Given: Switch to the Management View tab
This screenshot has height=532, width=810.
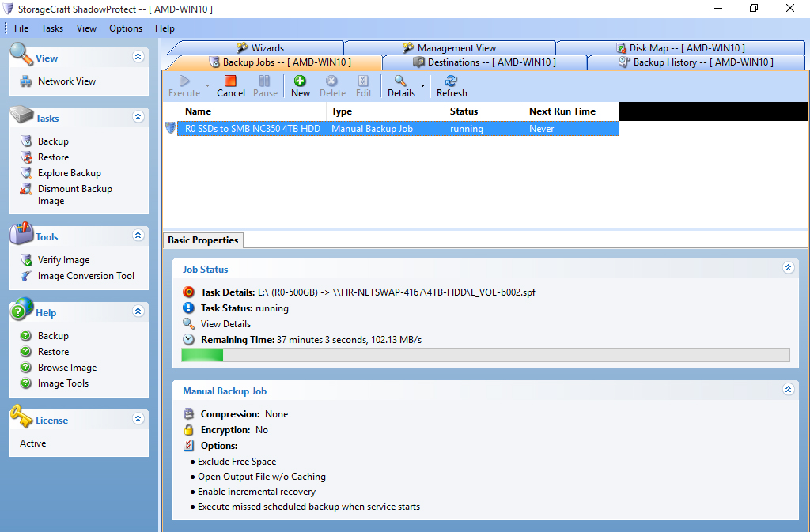Looking at the screenshot, I should (449, 48).
